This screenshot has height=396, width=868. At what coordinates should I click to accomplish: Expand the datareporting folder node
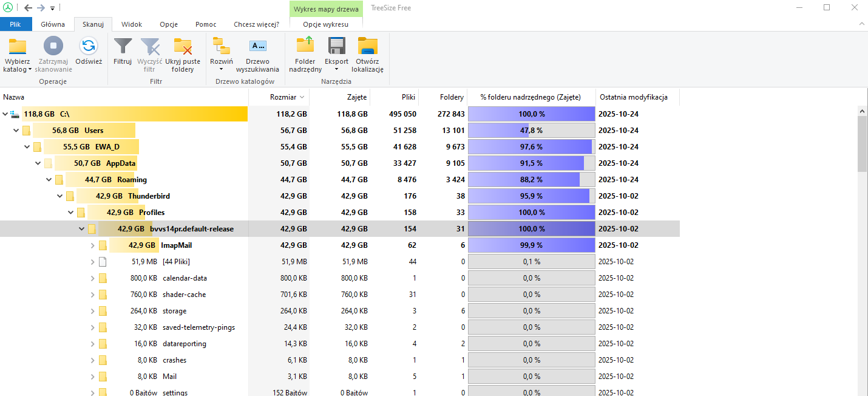pyautogui.click(x=93, y=344)
